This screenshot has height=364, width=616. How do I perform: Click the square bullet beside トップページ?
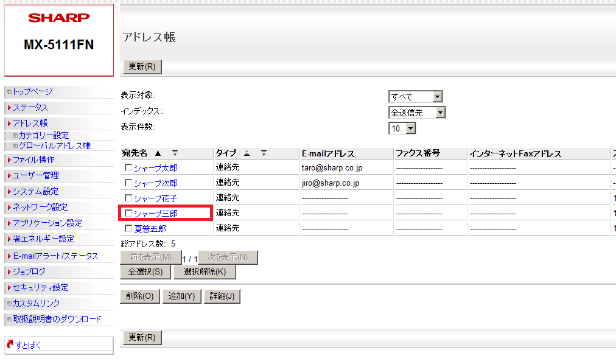(x=9, y=92)
